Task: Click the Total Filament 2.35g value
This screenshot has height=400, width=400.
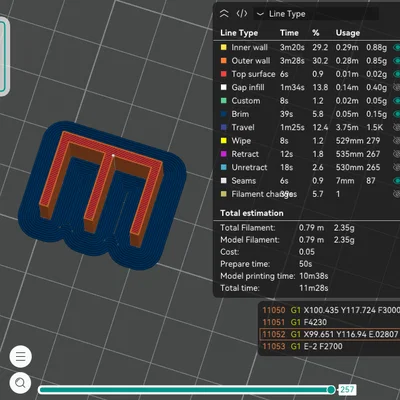Action: point(344,228)
